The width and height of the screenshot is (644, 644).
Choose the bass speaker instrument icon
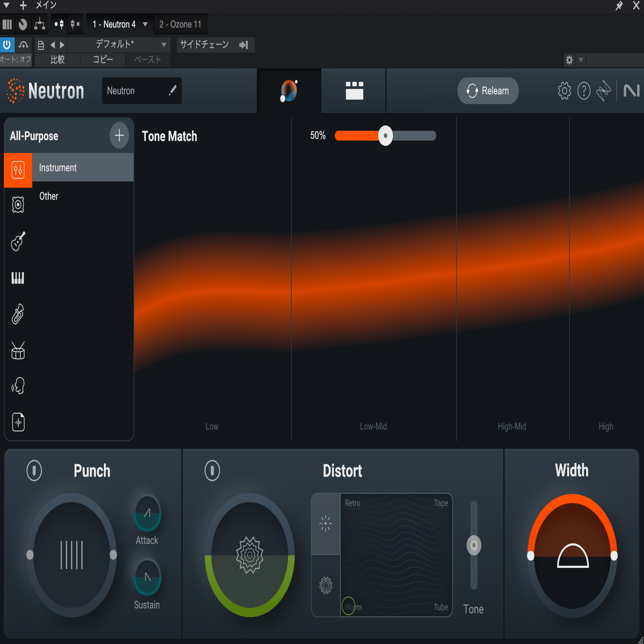point(18,205)
